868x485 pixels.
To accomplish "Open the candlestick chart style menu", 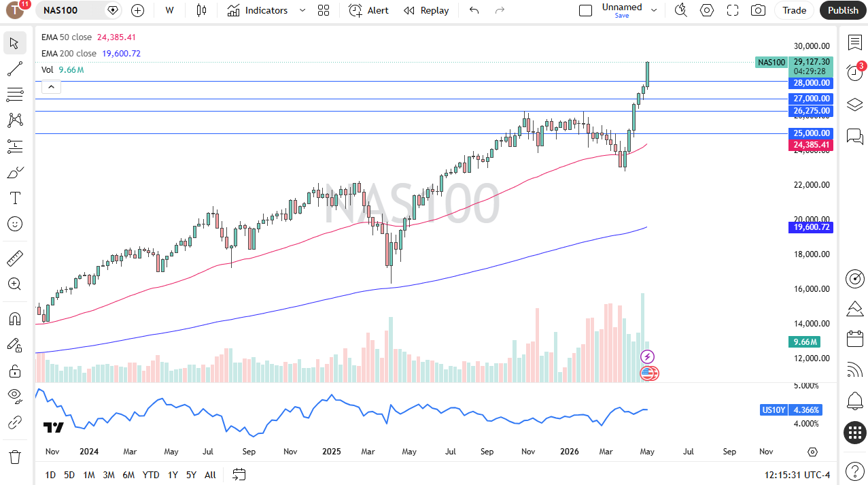I will pyautogui.click(x=201, y=10).
